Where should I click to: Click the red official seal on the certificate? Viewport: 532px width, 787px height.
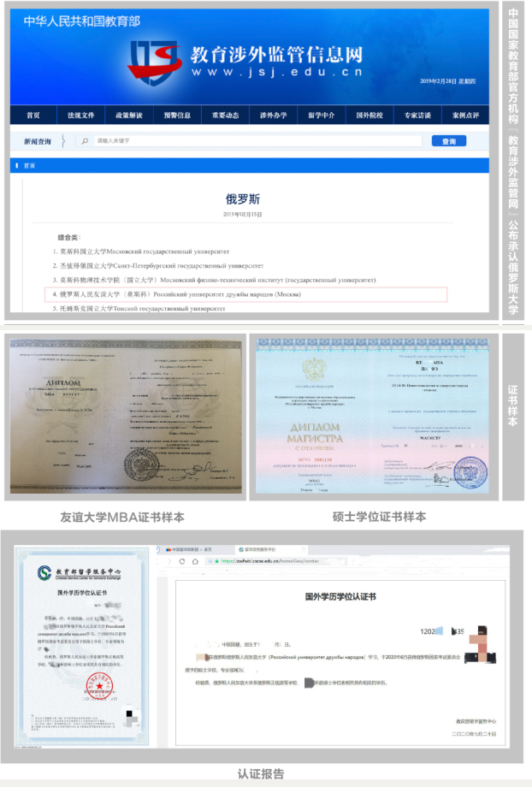point(99,686)
